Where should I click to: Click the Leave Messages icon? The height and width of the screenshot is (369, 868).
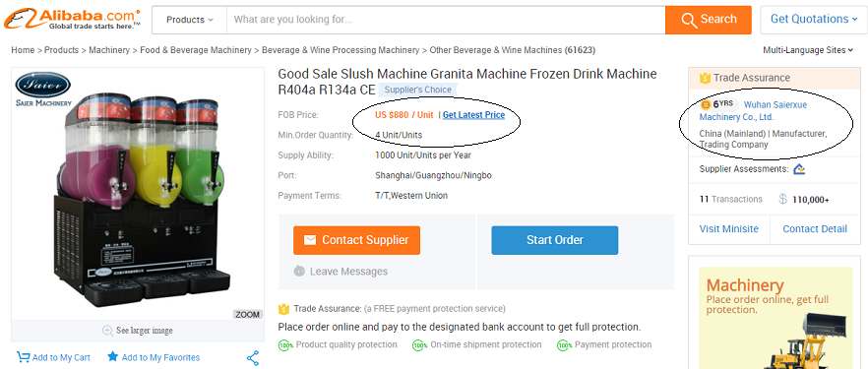tap(299, 271)
